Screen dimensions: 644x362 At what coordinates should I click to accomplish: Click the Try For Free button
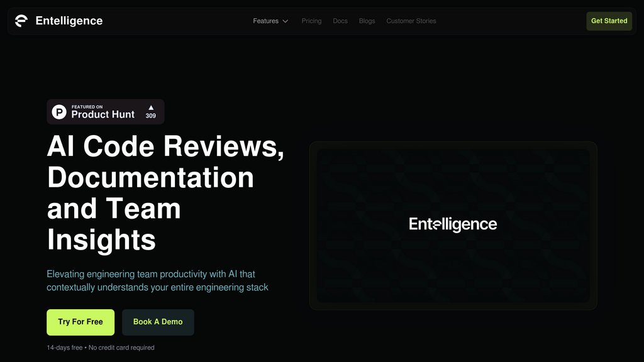point(80,322)
